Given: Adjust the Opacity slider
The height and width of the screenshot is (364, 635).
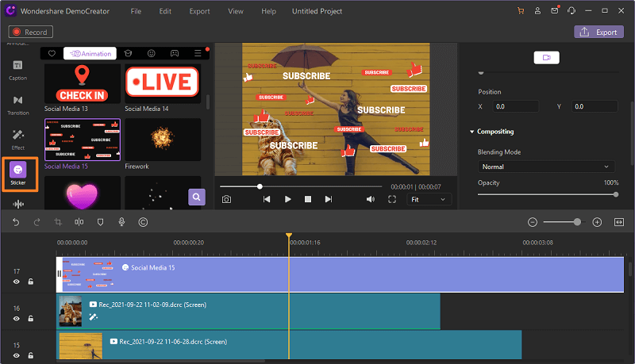Looking at the screenshot, I should pos(548,194).
